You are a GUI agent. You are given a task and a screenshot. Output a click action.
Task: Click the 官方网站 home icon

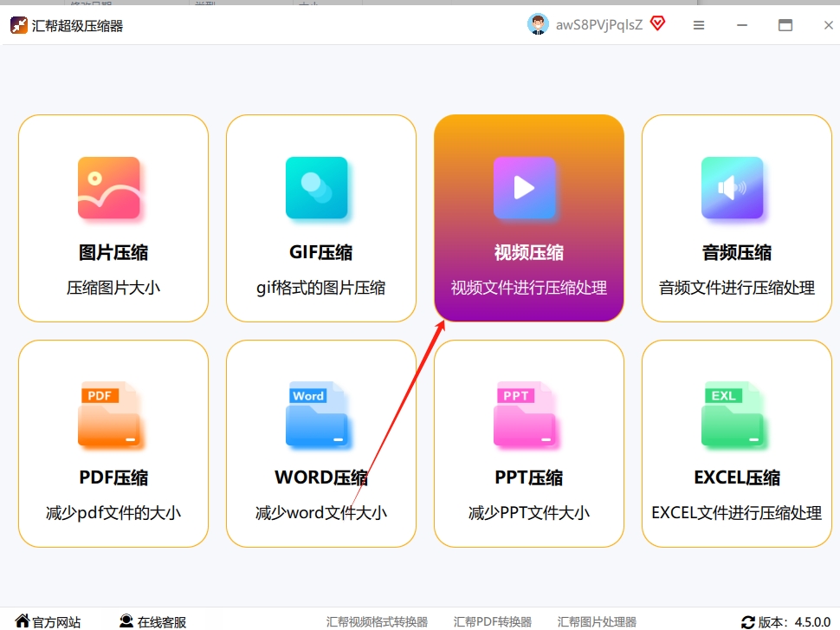coord(22,620)
